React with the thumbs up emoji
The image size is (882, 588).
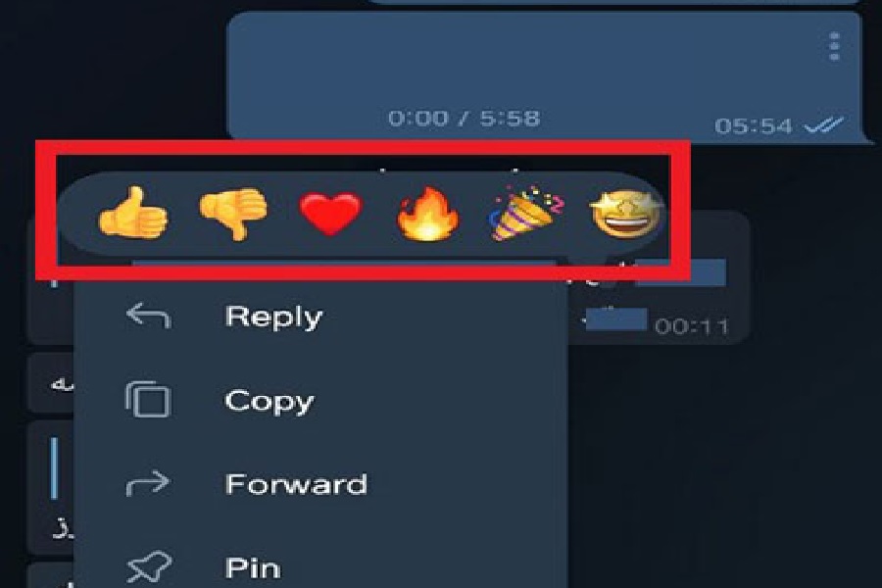(132, 214)
